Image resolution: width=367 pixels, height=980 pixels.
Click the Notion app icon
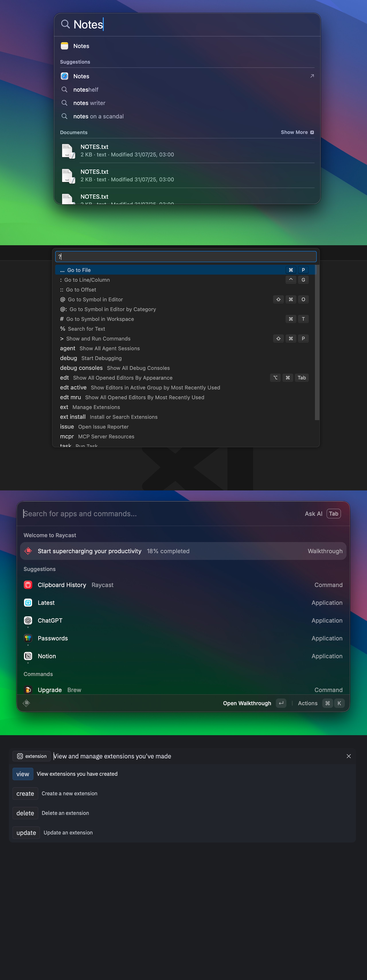click(28, 656)
